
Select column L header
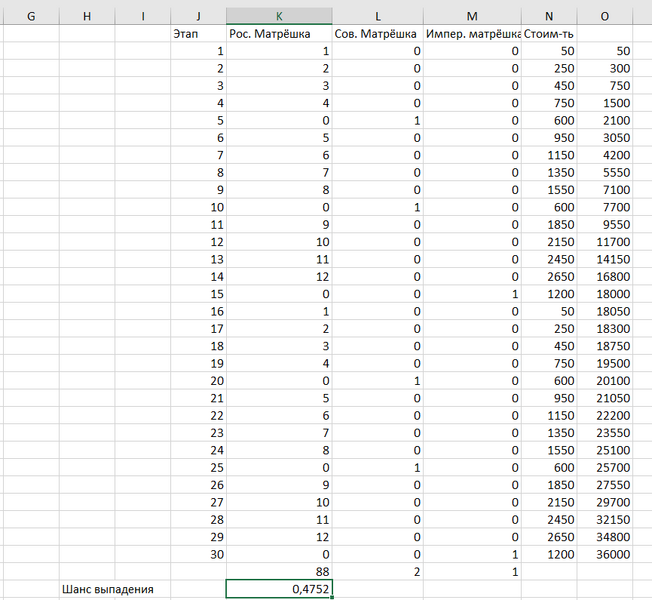tap(378, 16)
